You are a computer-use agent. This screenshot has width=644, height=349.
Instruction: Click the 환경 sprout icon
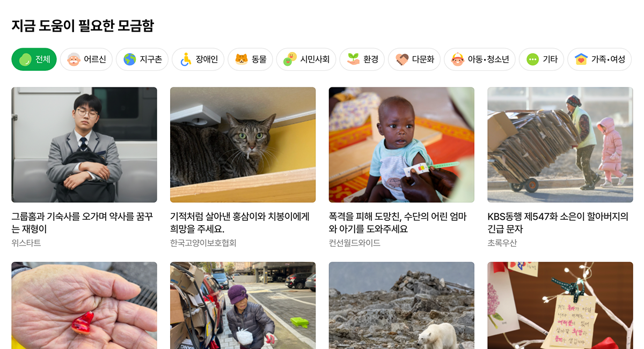[x=353, y=60]
